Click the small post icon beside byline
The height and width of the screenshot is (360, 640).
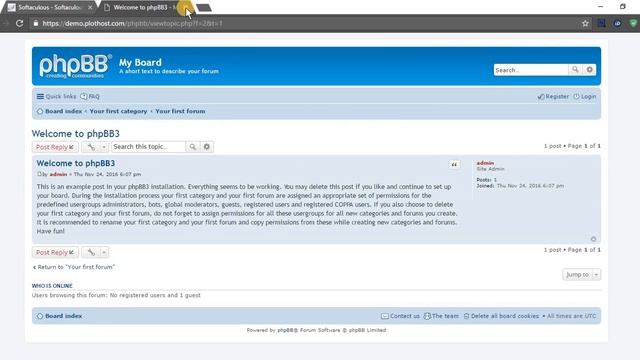[39, 174]
